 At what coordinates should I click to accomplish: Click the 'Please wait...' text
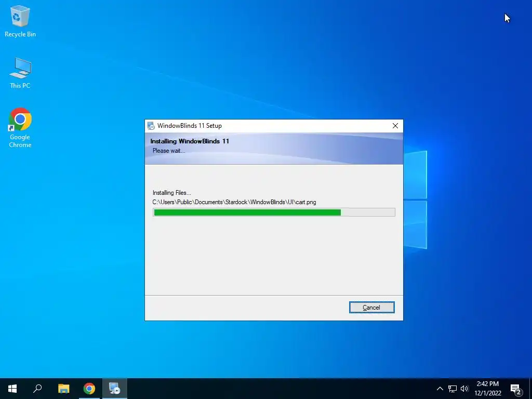coord(169,151)
